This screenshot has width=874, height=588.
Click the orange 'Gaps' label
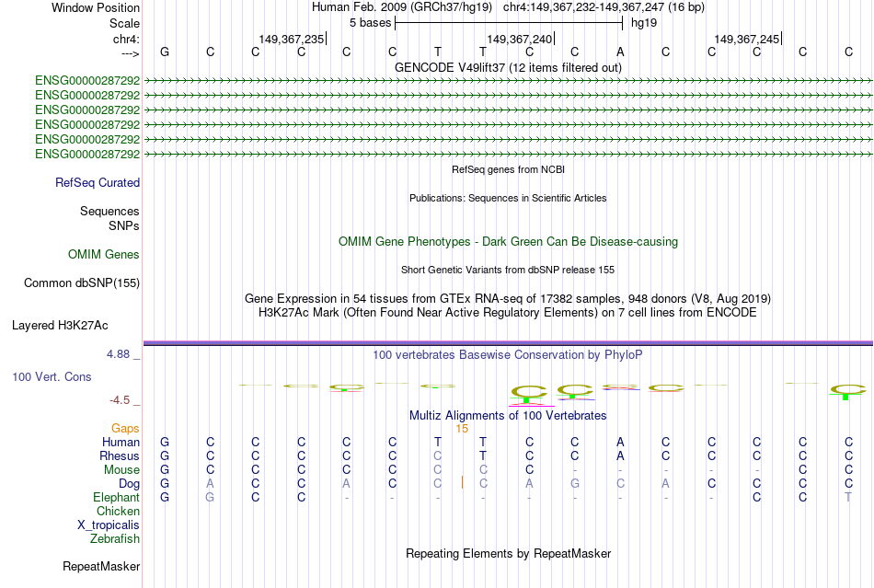125,428
